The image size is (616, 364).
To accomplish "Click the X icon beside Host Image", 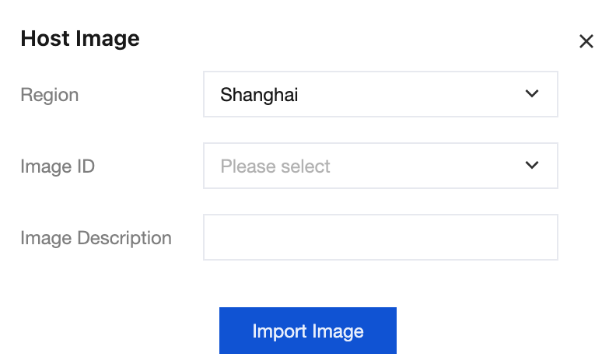I will [586, 41].
